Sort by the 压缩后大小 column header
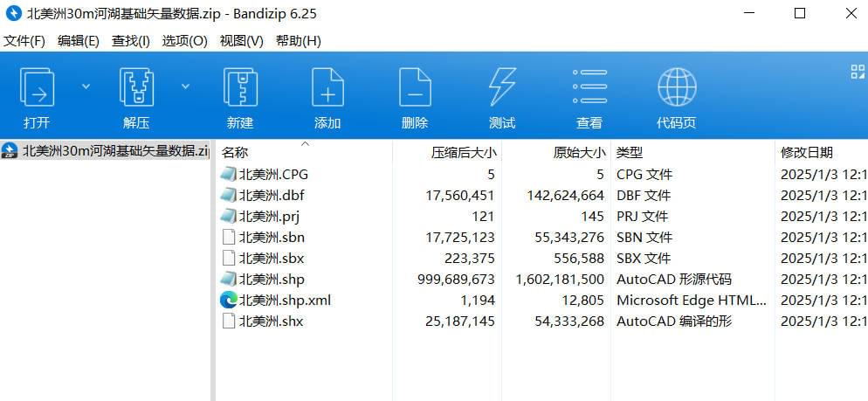 [x=464, y=153]
